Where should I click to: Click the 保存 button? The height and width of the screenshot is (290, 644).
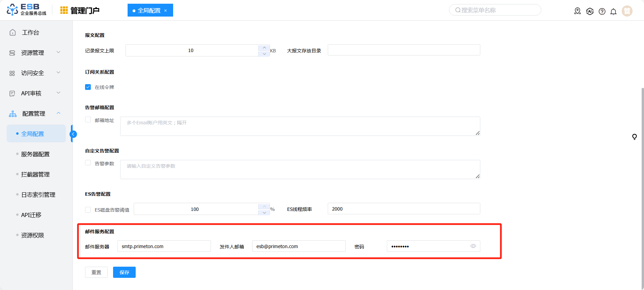coord(124,272)
